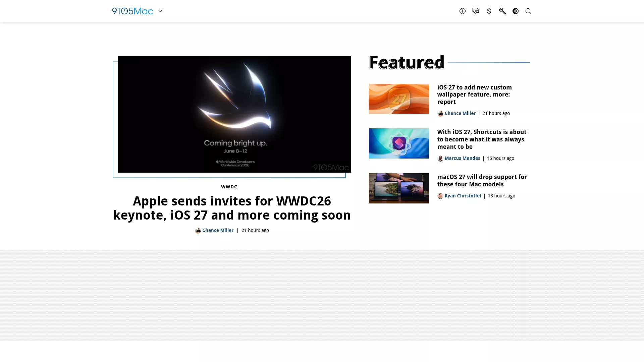Open the dollar sign deals icon
The width and height of the screenshot is (644, 362).
click(489, 11)
